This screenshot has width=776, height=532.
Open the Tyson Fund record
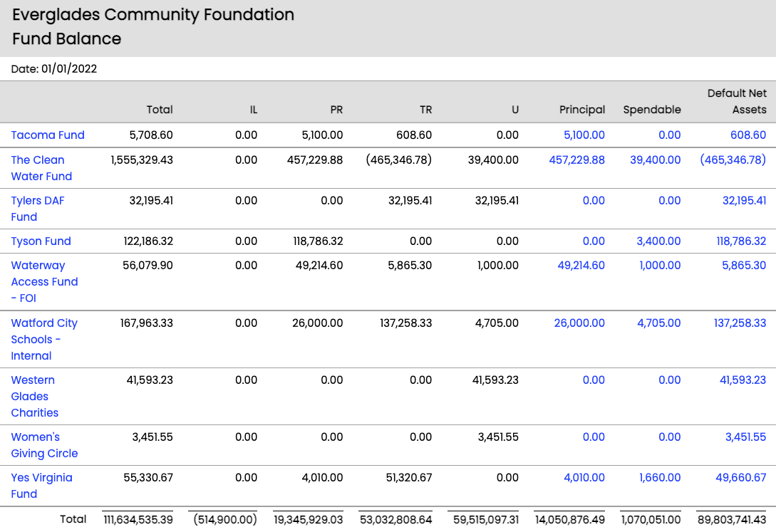(41, 241)
